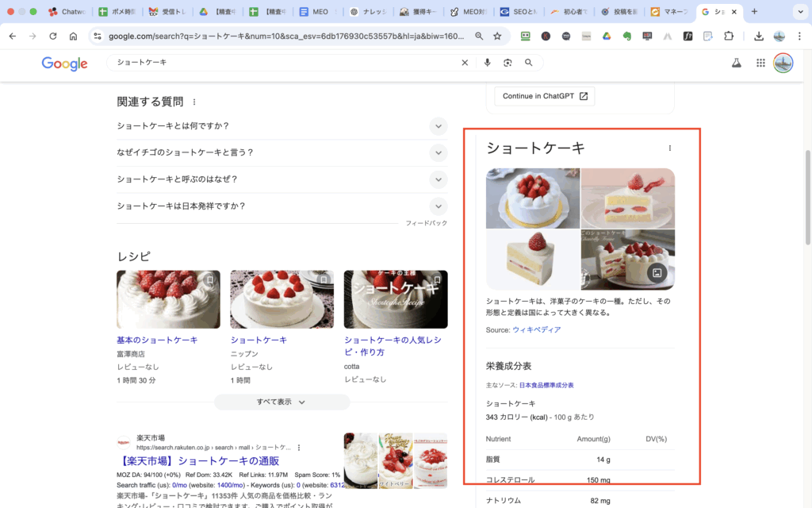Show Chrome downloads
The width and height of the screenshot is (812, 508).
(x=759, y=37)
